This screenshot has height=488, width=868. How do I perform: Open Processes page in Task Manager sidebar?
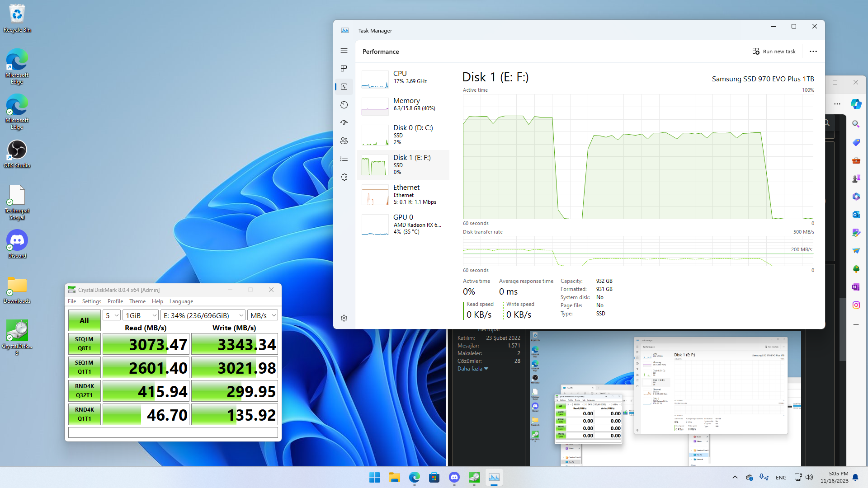(x=344, y=69)
